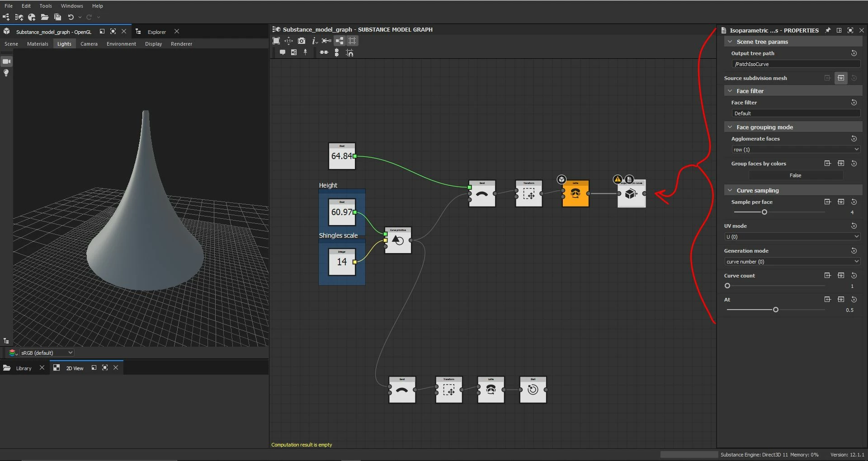
Task: Switch to the Library tab
Action: coord(24,368)
